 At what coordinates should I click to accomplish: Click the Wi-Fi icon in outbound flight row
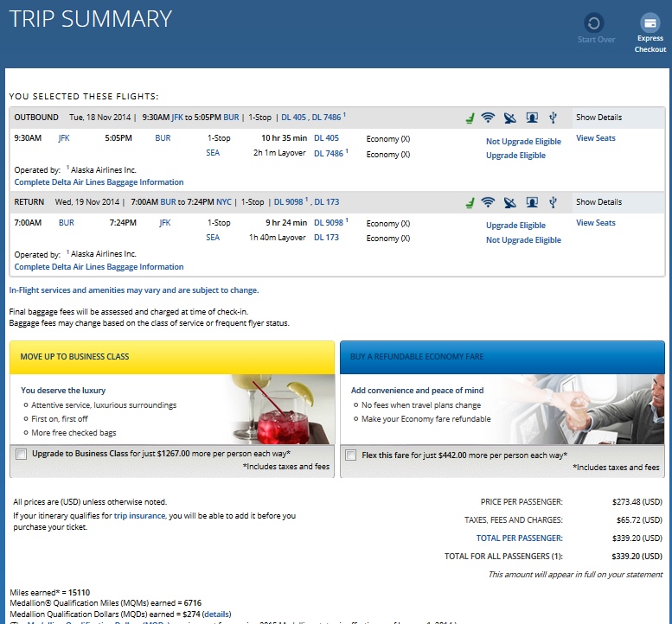489,118
